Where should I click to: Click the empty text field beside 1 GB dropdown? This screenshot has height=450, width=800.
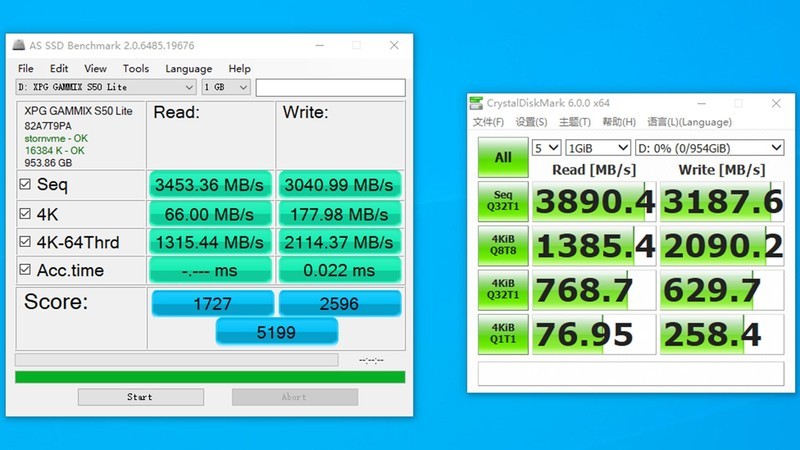coord(331,87)
